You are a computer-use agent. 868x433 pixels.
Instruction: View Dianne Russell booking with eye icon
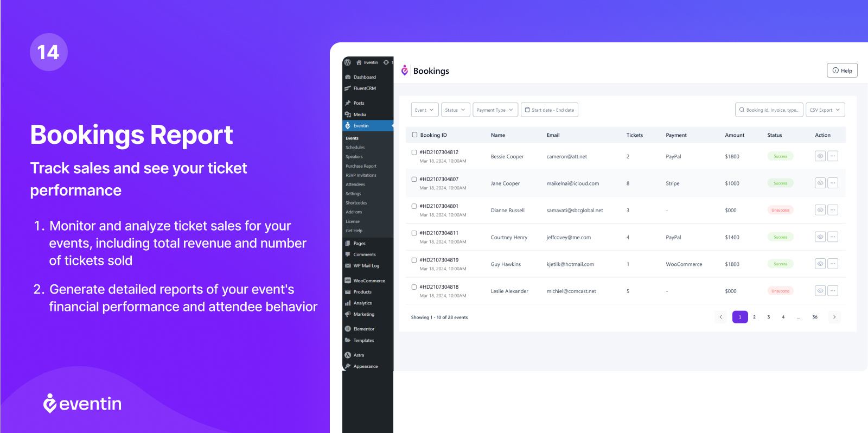coord(820,210)
